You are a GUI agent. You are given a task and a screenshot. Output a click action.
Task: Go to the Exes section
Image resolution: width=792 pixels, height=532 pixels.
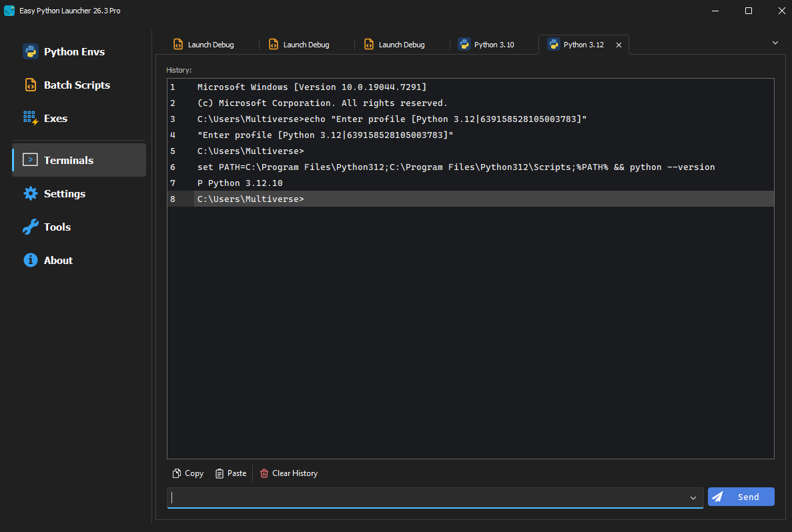coord(79,118)
